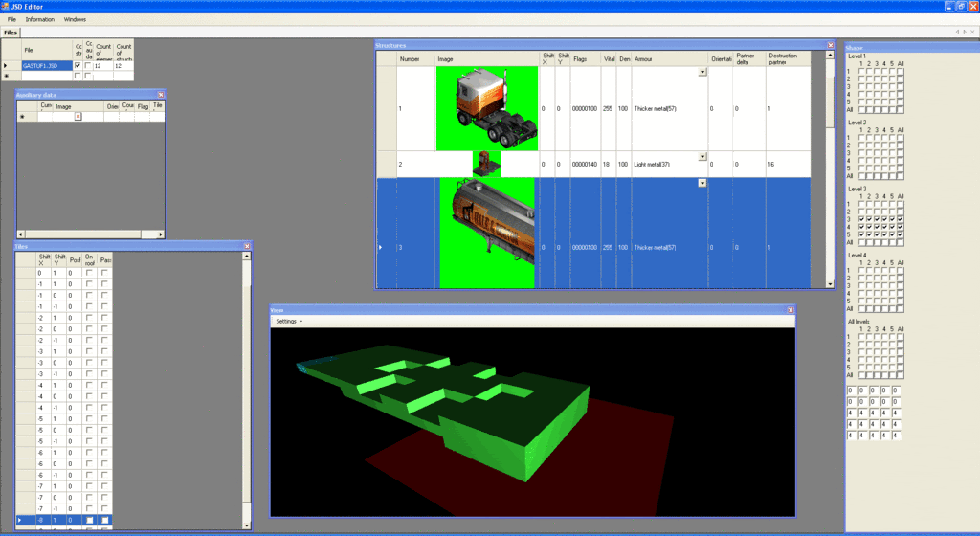
Task: Select the GASTUF1.JSD file cell
Action: pos(46,66)
